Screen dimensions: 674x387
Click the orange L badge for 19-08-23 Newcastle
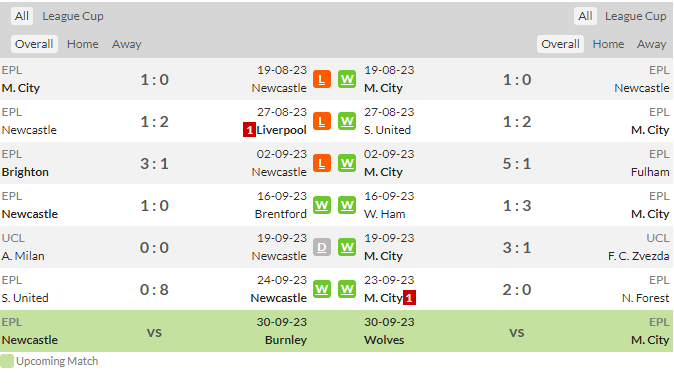click(322, 80)
